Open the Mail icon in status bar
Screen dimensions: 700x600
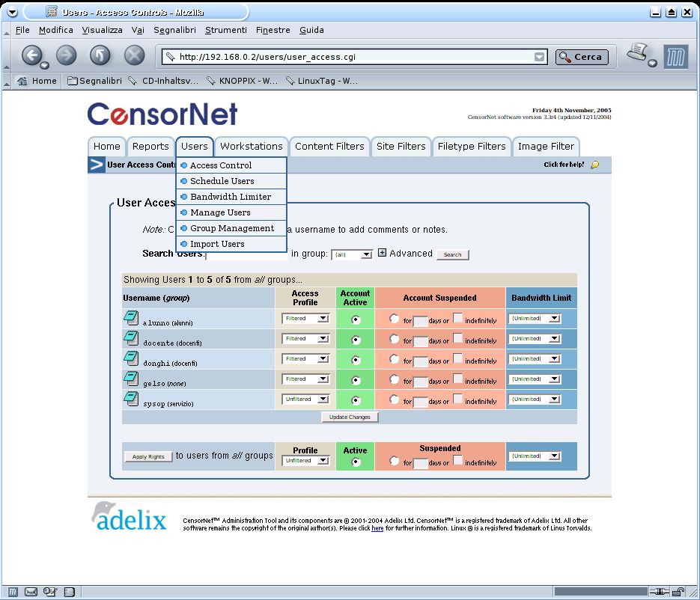[x=31, y=592]
